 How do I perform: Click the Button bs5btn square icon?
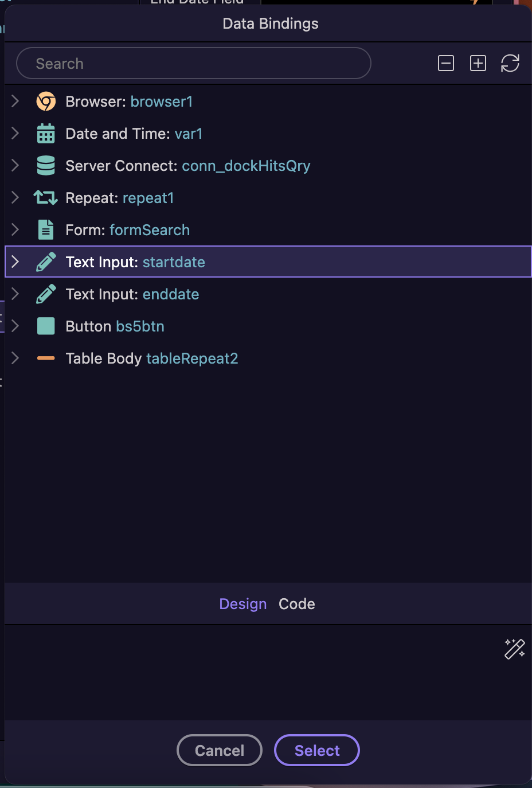(x=46, y=326)
